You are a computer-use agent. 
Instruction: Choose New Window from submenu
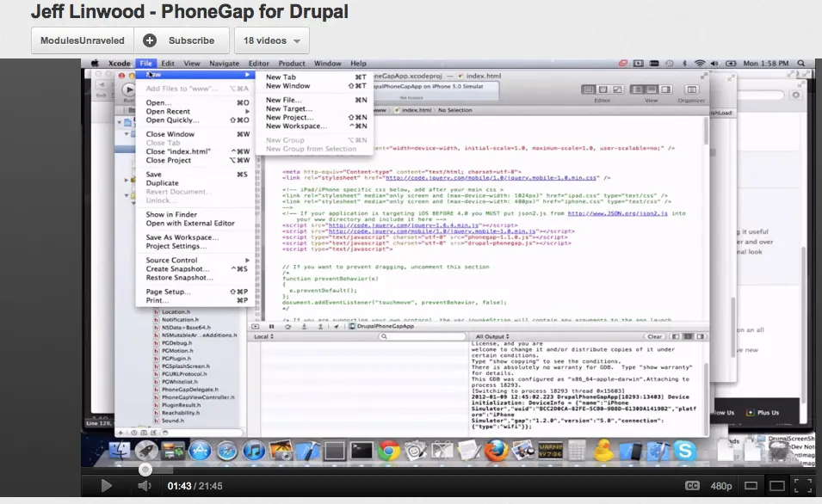tap(316, 86)
